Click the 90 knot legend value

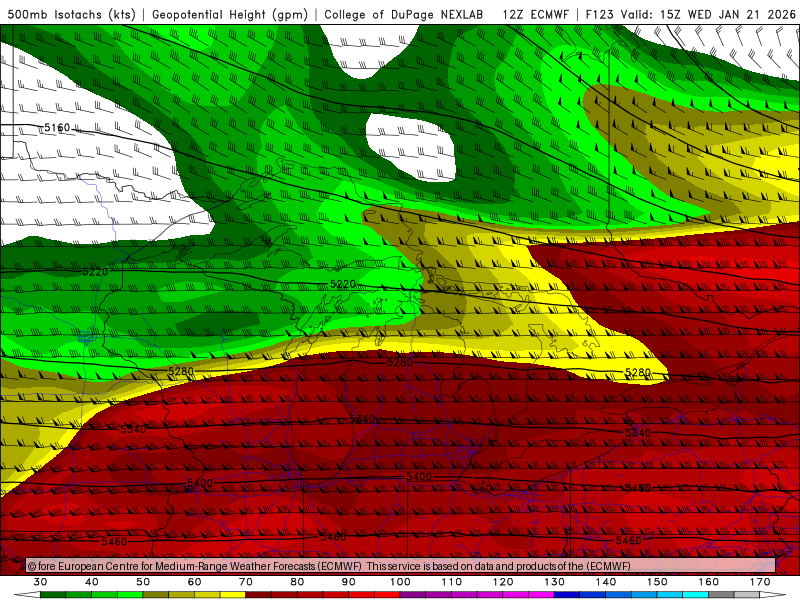349,582
